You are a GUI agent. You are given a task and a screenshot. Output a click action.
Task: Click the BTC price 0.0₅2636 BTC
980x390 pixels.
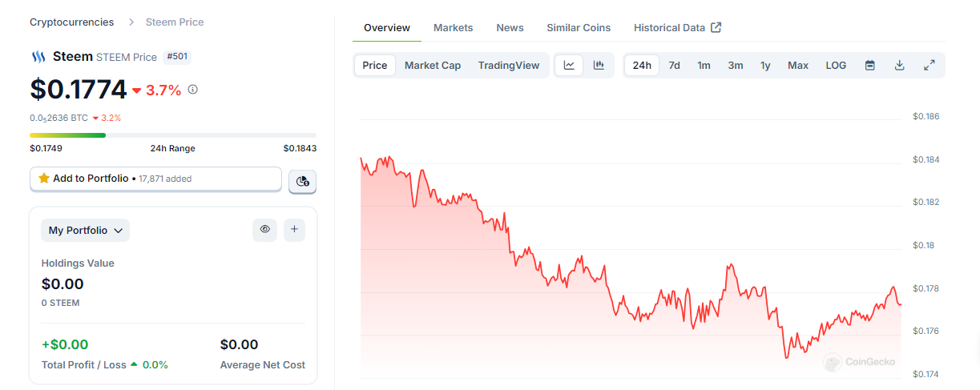tap(58, 118)
